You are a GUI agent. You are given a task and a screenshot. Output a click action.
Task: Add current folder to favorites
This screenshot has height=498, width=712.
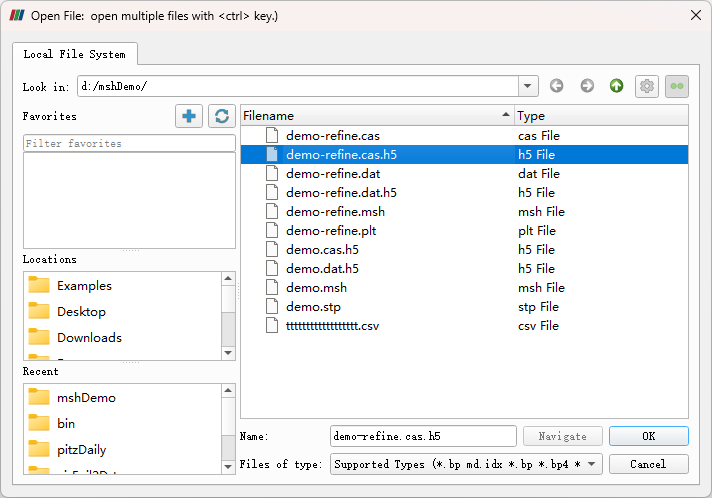[x=188, y=116]
